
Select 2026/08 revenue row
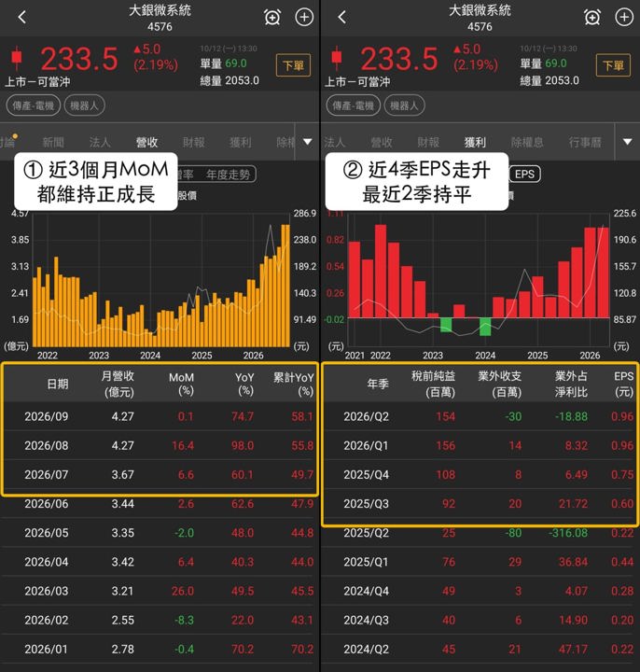[x=160, y=446]
